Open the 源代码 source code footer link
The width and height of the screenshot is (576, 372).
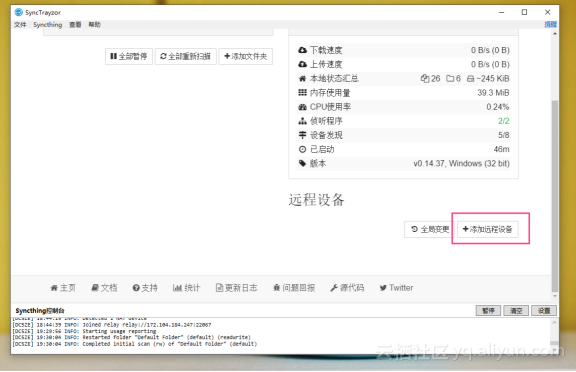coord(347,288)
